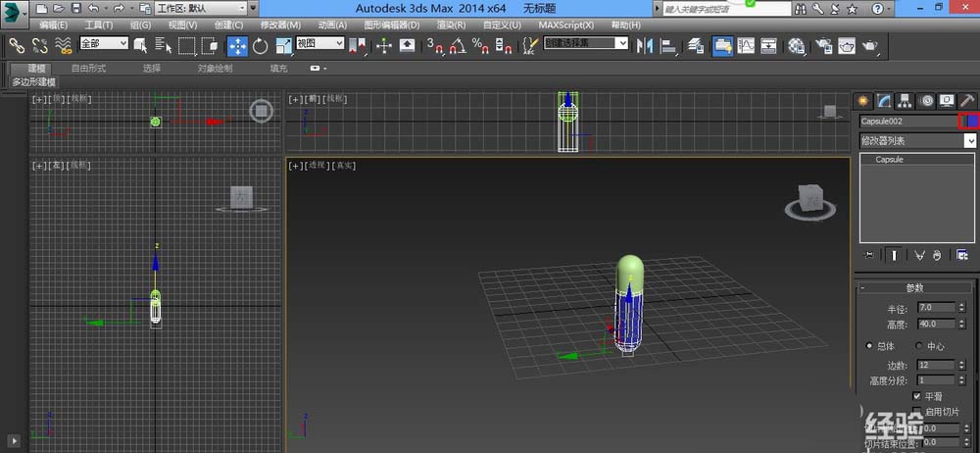Open the Create command panel tab
The width and height of the screenshot is (980, 453).
(x=863, y=100)
